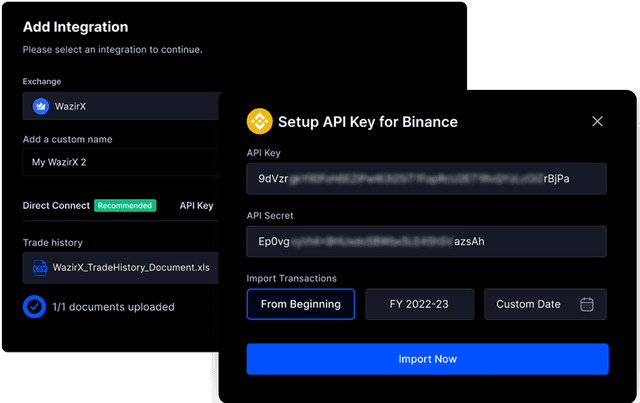Choose the Custom Date import option

(545, 304)
